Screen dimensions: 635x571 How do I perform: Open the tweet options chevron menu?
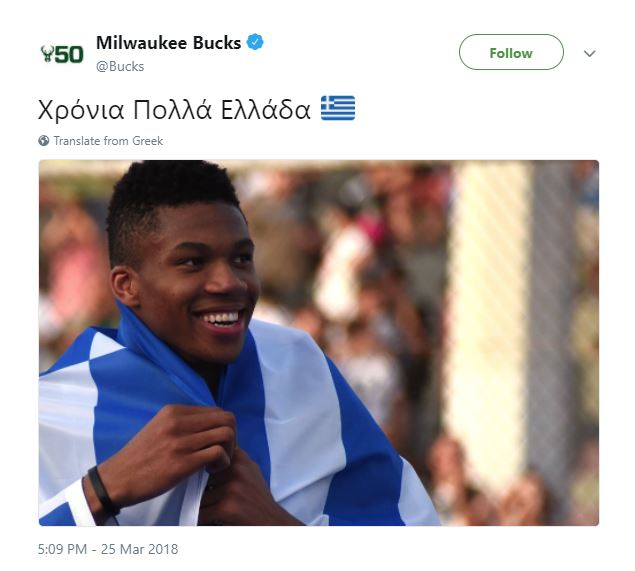[x=590, y=53]
